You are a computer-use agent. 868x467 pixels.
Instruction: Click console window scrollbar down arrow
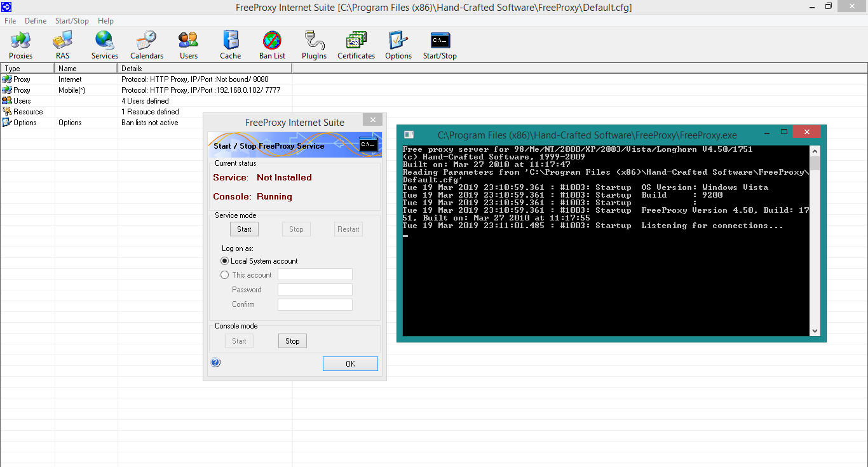point(815,330)
